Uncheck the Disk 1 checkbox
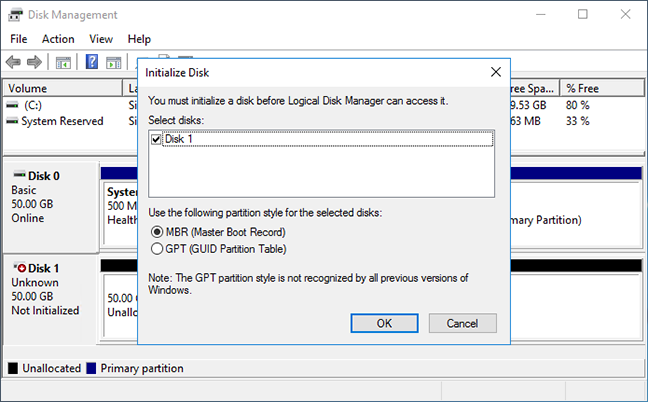The width and height of the screenshot is (648, 402). 156,139
